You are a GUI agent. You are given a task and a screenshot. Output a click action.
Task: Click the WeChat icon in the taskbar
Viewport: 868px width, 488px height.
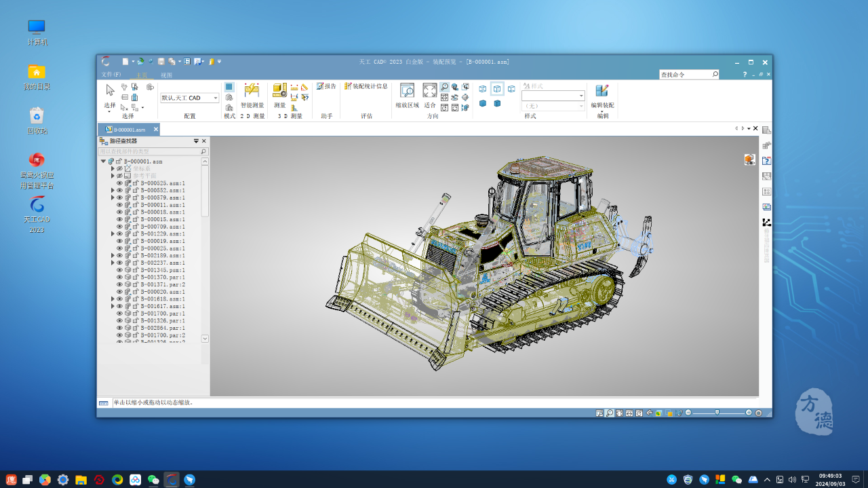154,480
